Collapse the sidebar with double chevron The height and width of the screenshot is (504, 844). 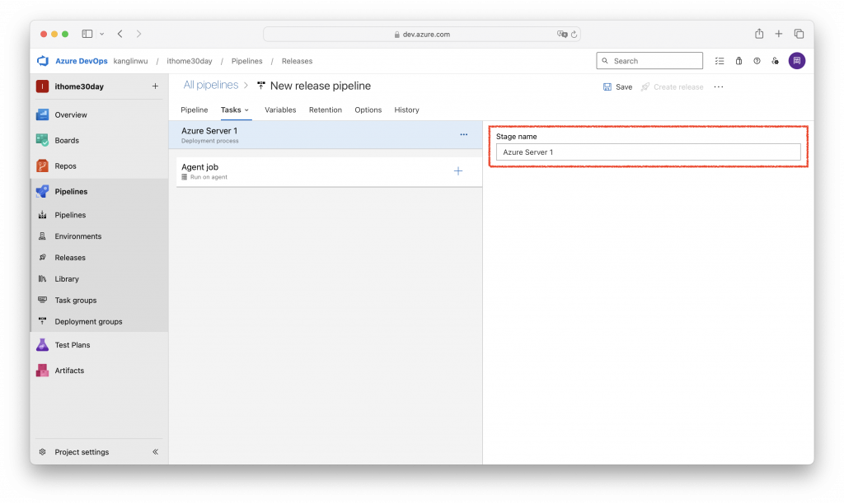(155, 452)
